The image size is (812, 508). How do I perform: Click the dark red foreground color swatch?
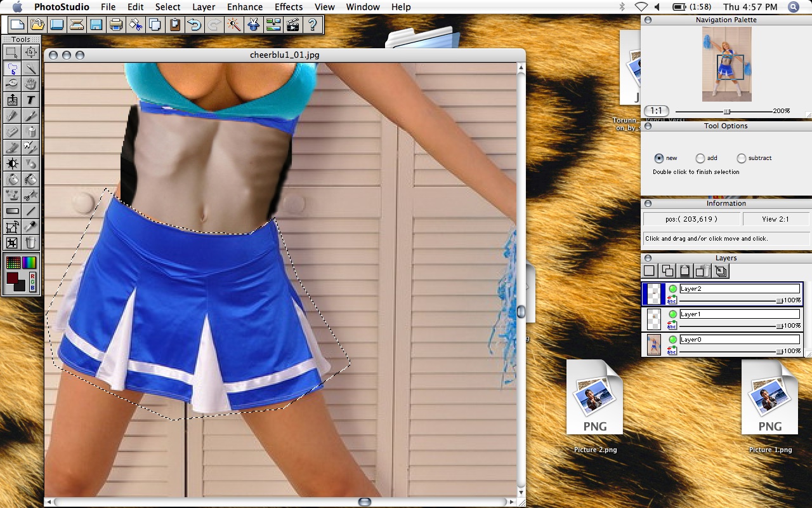[x=11, y=277]
